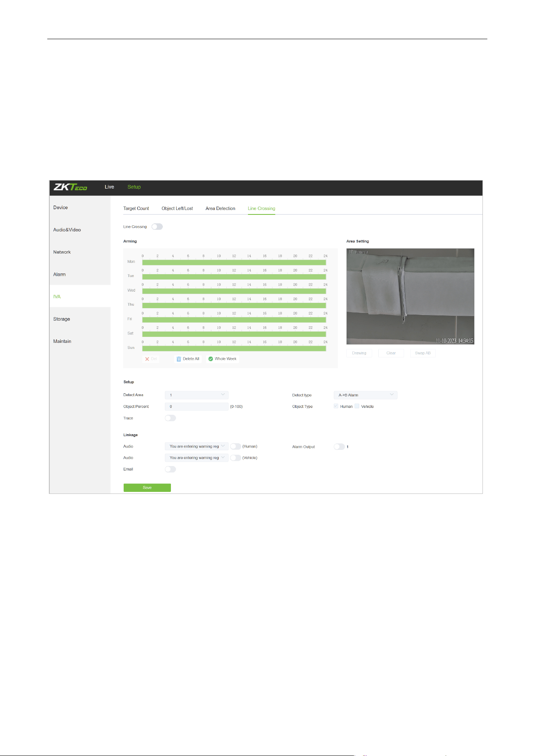Switch to the Target Count tab
535x756 pixels.
(136, 209)
